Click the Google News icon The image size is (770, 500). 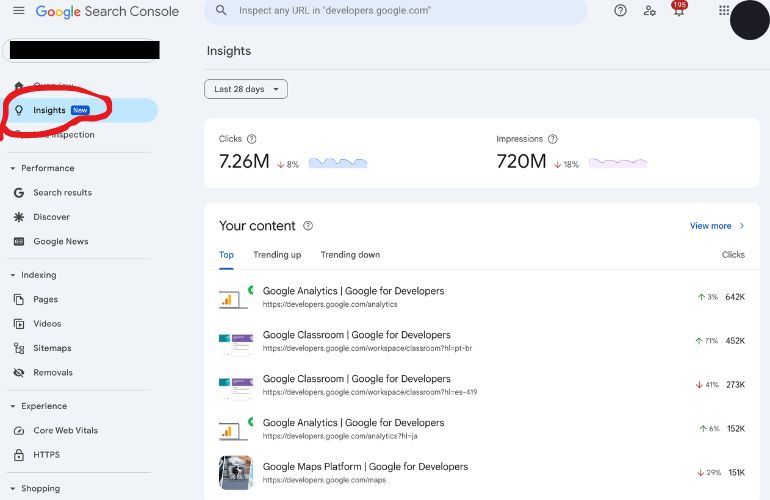coord(19,241)
